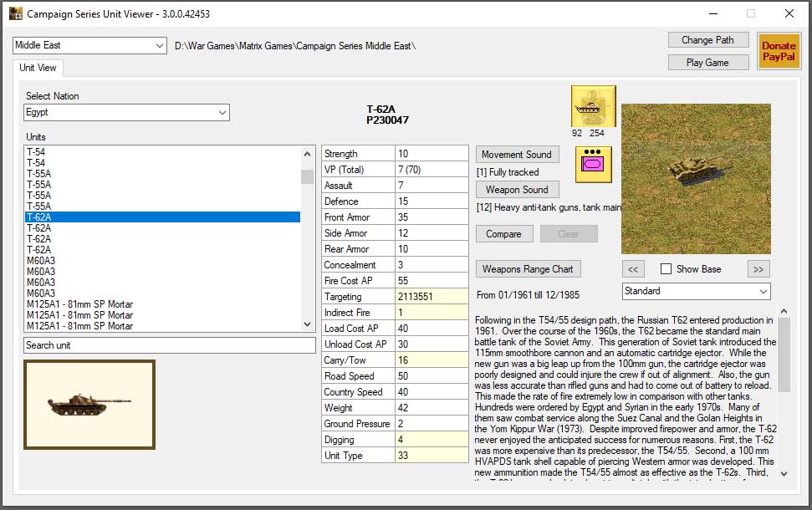This screenshot has height=510, width=812.
Task: Click the [1] Fully tracked label
Action: point(508,172)
